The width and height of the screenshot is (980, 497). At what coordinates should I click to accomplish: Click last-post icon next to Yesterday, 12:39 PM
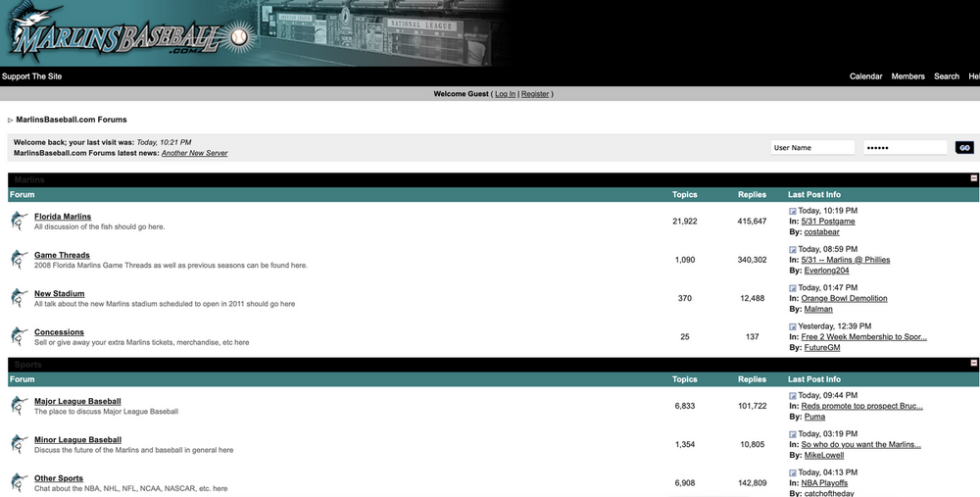(793, 327)
